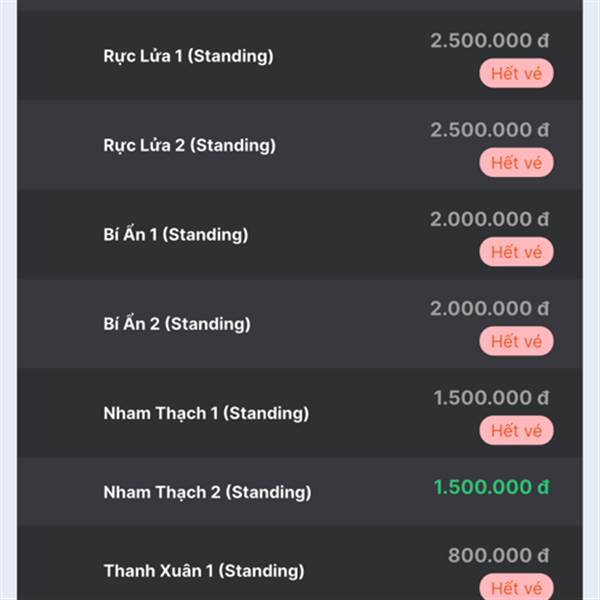Click the 2.500.000 đ price of Rực Lửa 2

(490, 130)
